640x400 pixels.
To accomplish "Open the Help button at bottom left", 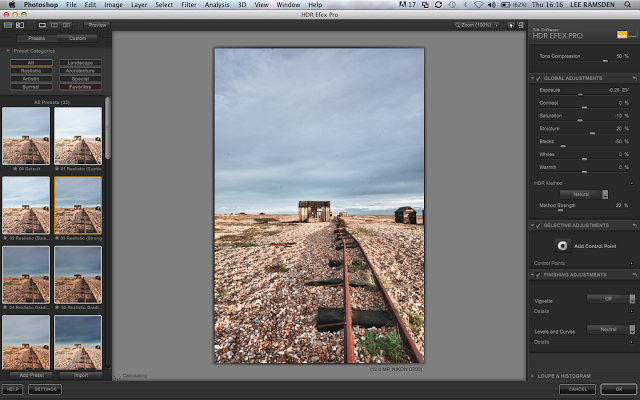I will (12, 389).
